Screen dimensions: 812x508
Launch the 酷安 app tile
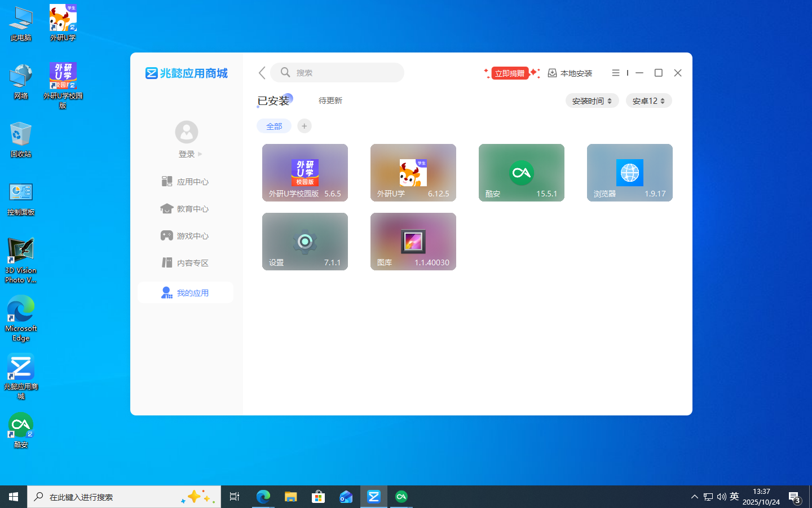click(521, 172)
